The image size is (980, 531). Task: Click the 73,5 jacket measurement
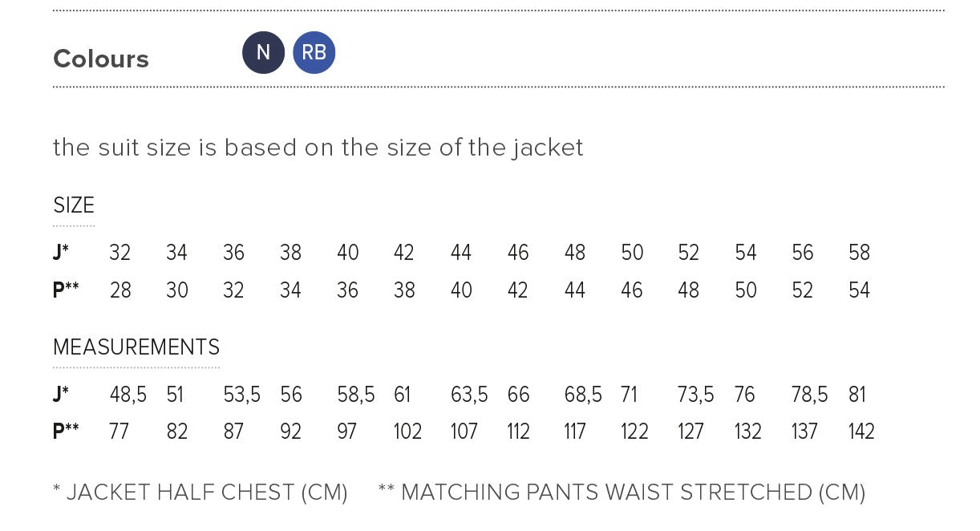(x=695, y=395)
